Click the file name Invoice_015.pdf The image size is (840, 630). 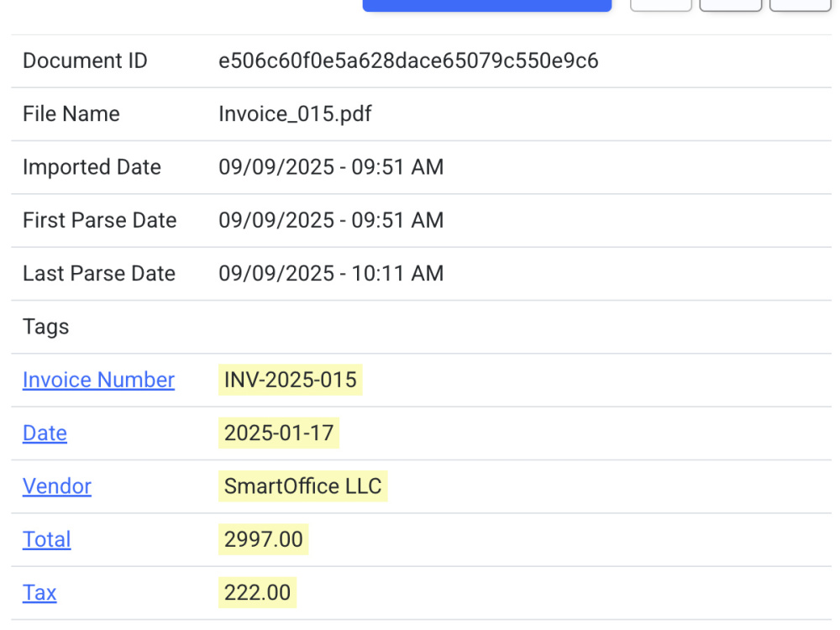click(295, 113)
